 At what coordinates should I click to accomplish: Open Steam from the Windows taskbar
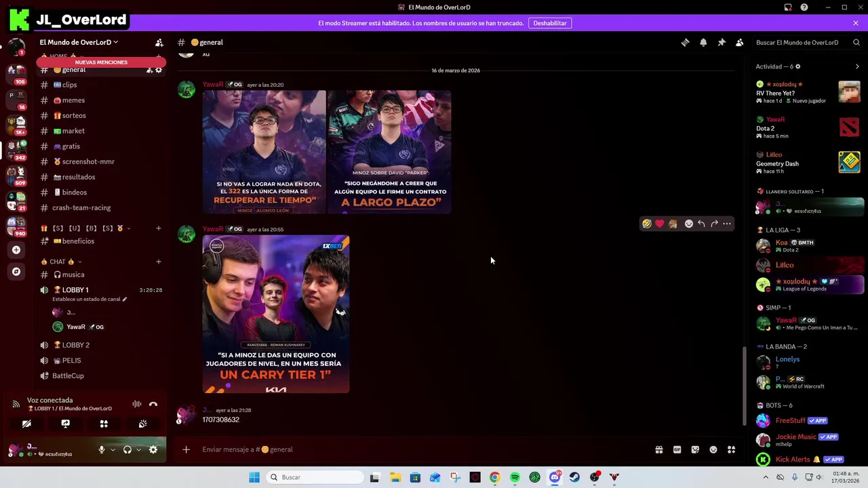[x=574, y=477]
